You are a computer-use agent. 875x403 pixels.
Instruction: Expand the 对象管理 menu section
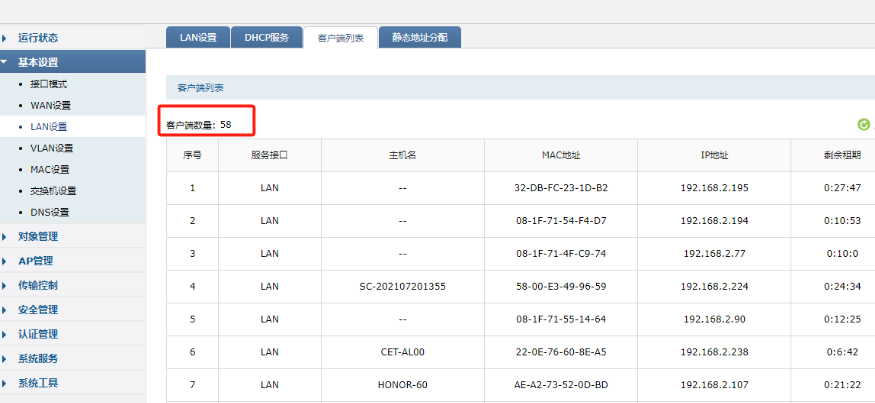38,237
